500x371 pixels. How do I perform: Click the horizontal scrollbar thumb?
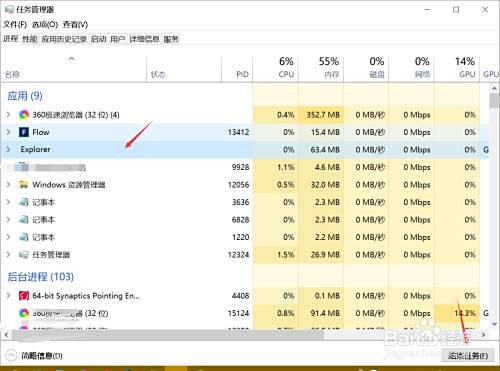(x=168, y=335)
